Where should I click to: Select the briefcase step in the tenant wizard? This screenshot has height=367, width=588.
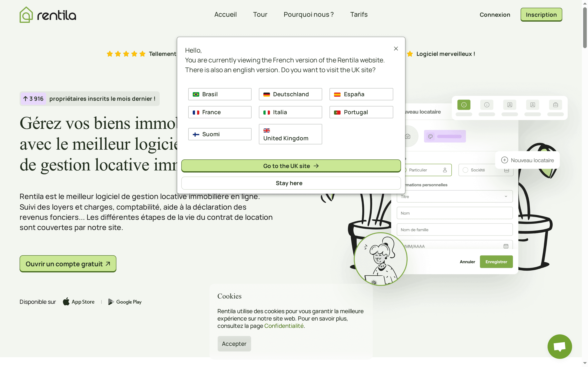(556, 105)
